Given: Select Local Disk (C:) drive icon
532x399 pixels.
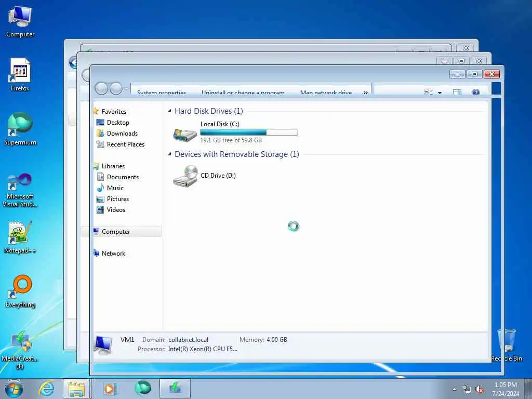Looking at the screenshot, I should coord(185,135).
